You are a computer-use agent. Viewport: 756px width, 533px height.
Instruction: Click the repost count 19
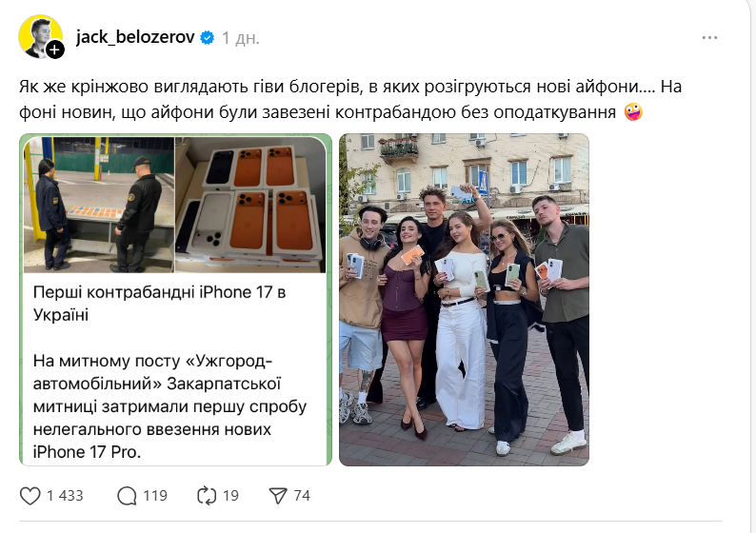pos(230,496)
